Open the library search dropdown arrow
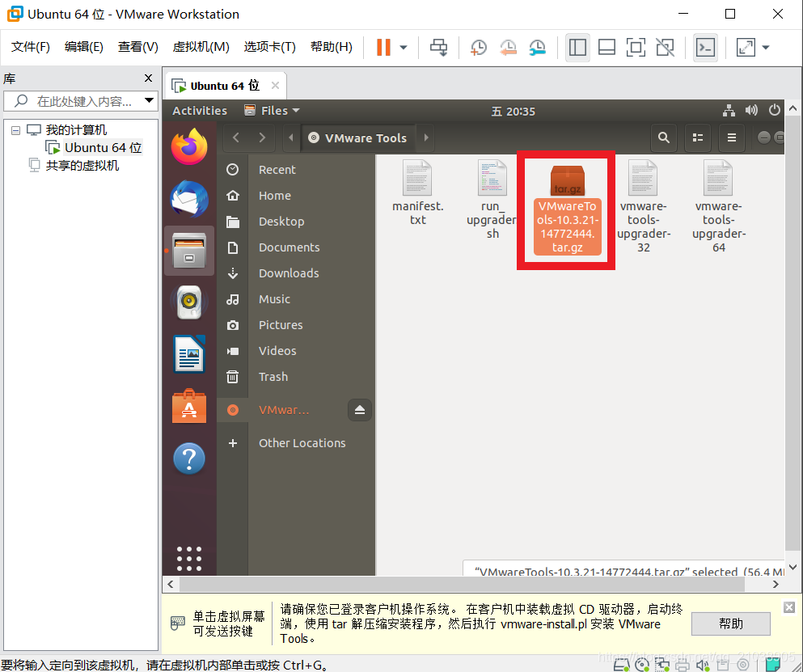This screenshot has height=672, width=803. click(x=149, y=100)
